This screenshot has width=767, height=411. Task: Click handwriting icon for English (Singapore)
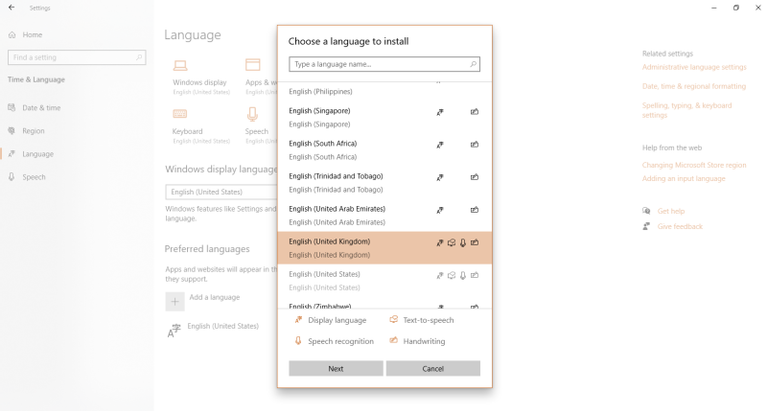[474, 112]
